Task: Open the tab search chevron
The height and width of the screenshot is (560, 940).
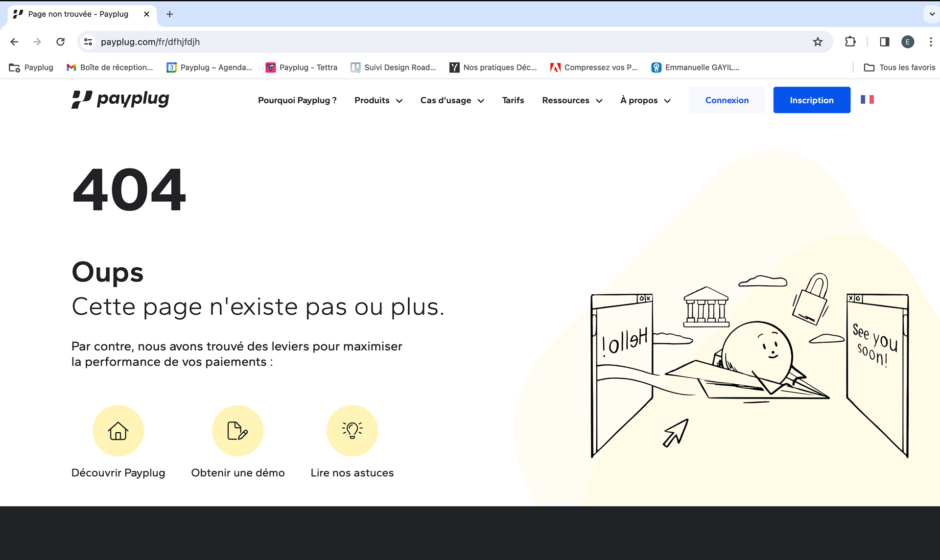Action: [932, 14]
